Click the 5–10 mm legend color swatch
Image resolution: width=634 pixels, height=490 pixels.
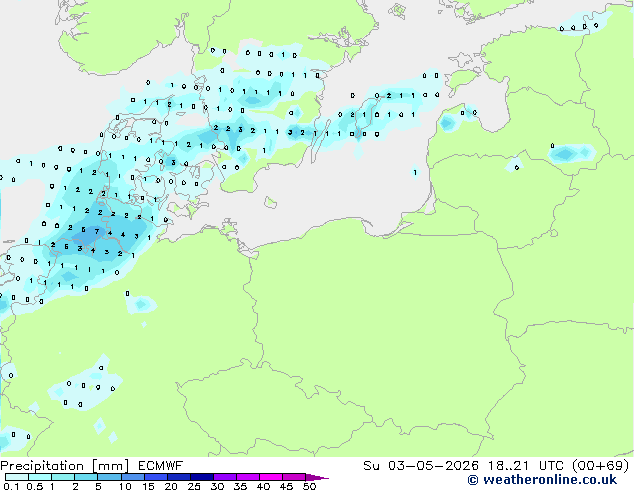109,477
